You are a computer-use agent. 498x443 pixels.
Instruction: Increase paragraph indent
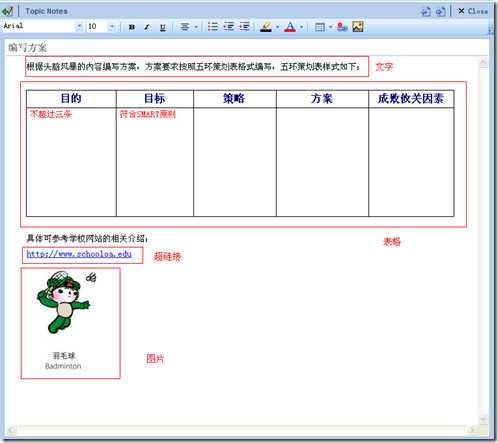(x=244, y=26)
